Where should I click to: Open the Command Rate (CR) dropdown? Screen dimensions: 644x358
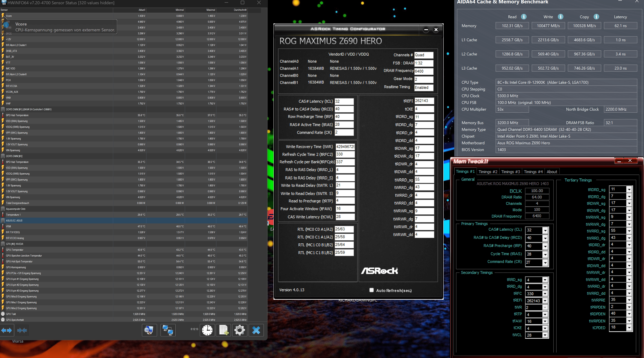coord(545,263)
